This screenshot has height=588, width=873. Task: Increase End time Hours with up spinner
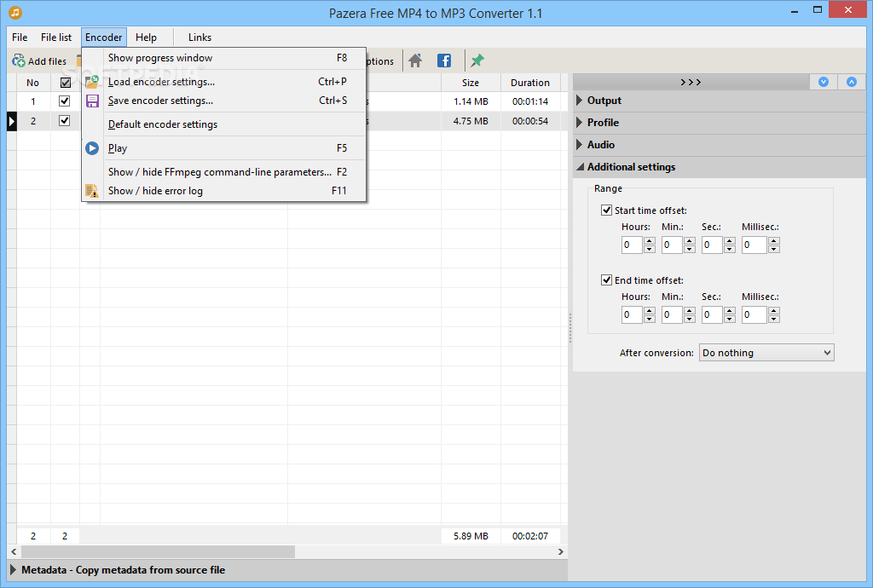tap(649, 311)
